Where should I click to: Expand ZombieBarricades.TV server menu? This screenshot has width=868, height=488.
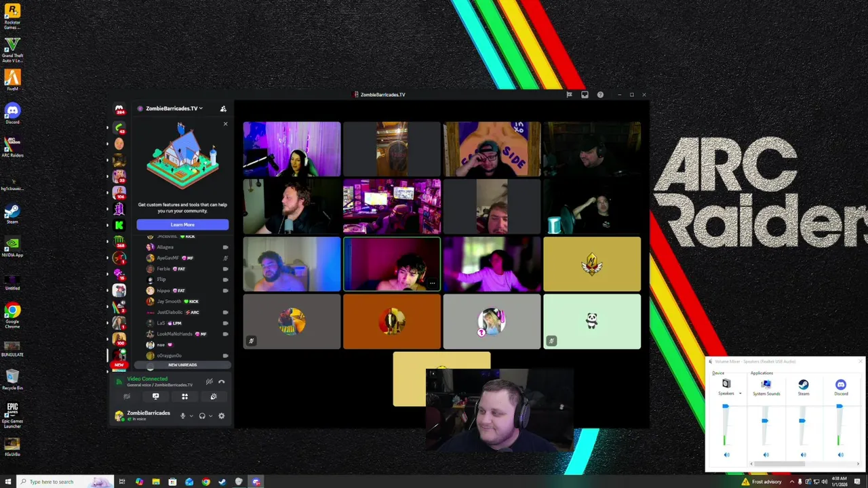[x=172, y=108]
